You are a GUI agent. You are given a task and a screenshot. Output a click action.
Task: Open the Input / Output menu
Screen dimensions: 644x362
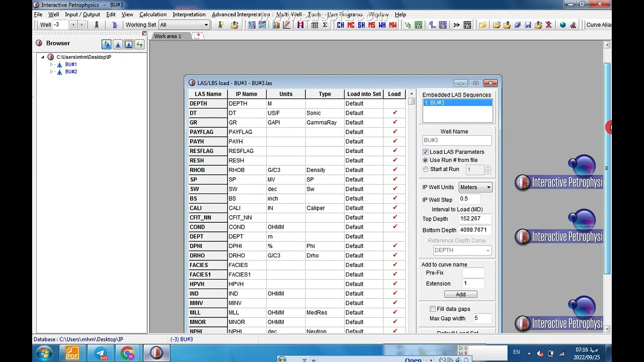[x=83, y=15]
